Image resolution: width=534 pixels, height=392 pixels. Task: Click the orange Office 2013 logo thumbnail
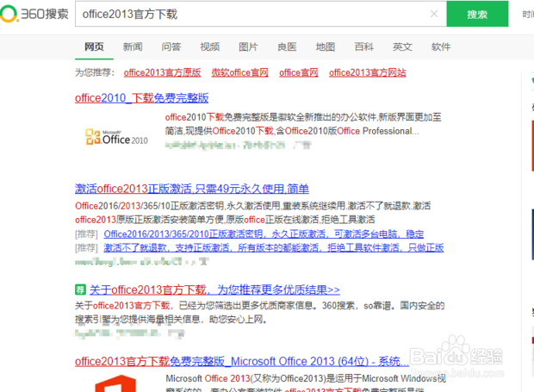tap(115, 383)
